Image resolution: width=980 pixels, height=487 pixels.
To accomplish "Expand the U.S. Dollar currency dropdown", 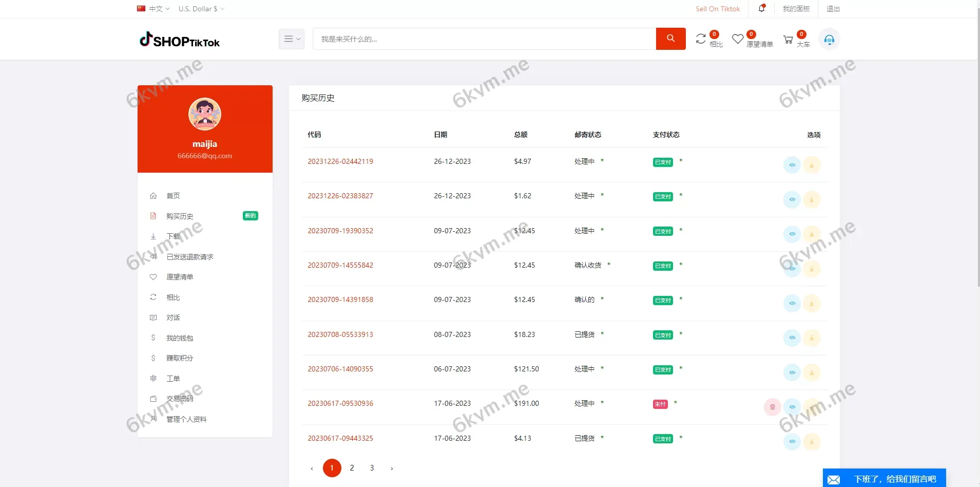I will (x=201, y=8).
